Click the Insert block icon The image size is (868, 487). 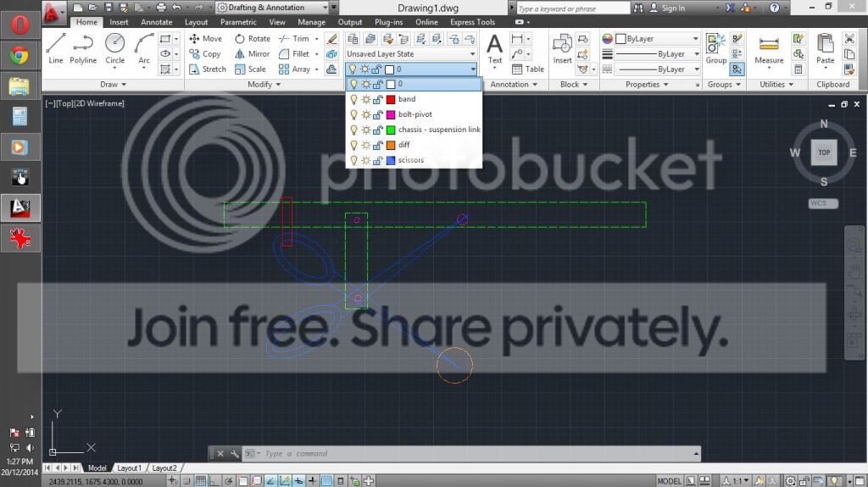(x=562, y=47)
